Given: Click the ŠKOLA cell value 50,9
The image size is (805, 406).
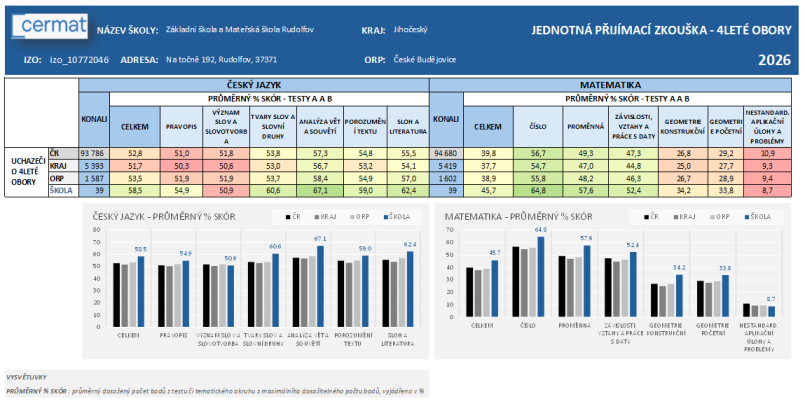Looking at the screenshot, I should [226, 190].
